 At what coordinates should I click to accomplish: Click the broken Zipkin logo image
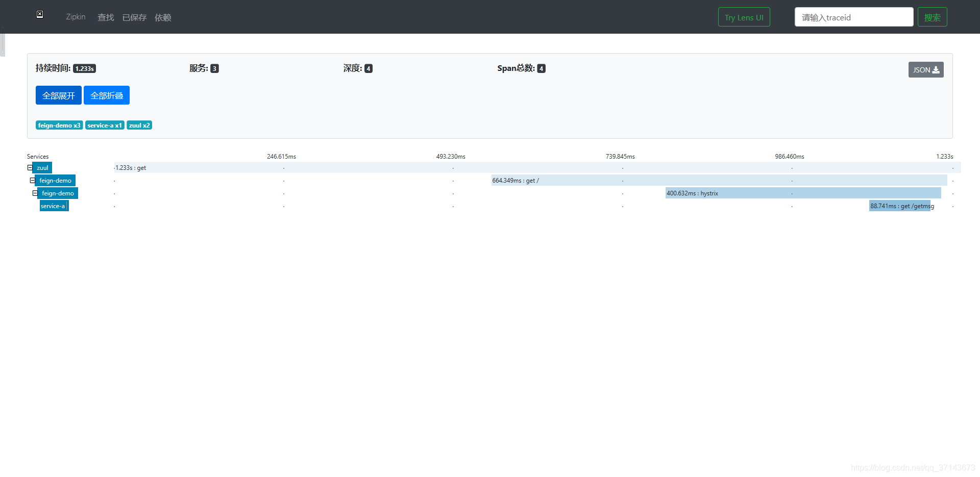tap(40, 14)
